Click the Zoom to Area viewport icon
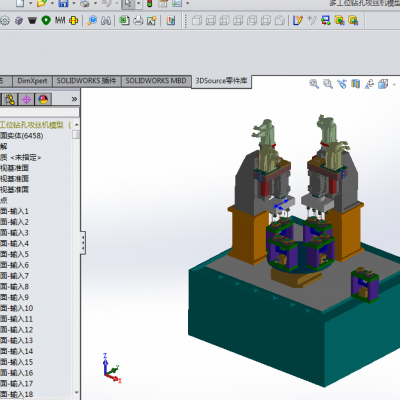400x400 pixels. coord(328,84)
